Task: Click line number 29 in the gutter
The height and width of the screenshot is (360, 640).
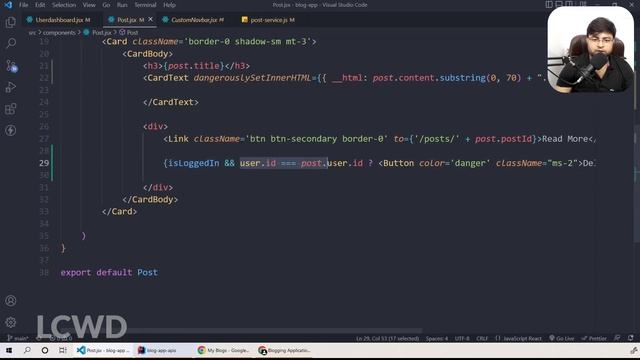Action: click(x=44, y=163)
